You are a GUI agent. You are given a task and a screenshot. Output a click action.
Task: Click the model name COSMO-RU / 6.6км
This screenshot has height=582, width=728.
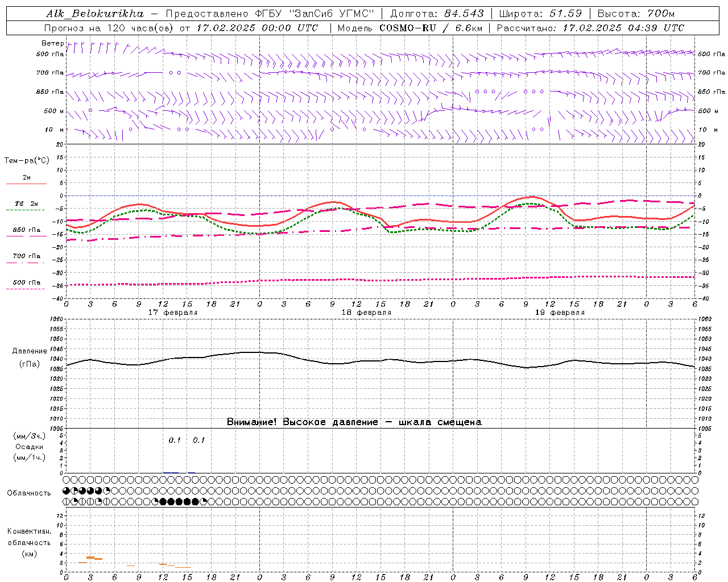(x=431, y=28)
